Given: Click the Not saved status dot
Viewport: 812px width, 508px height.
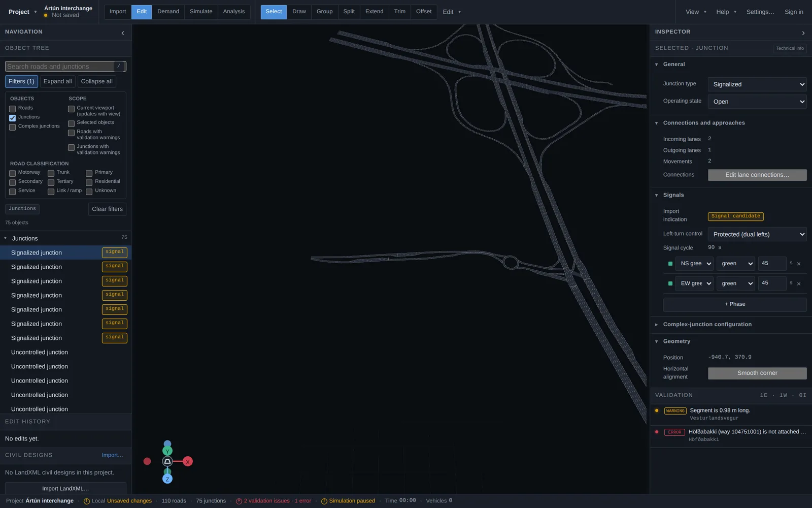Looking at the screenshot, I should tap(46, 15).
